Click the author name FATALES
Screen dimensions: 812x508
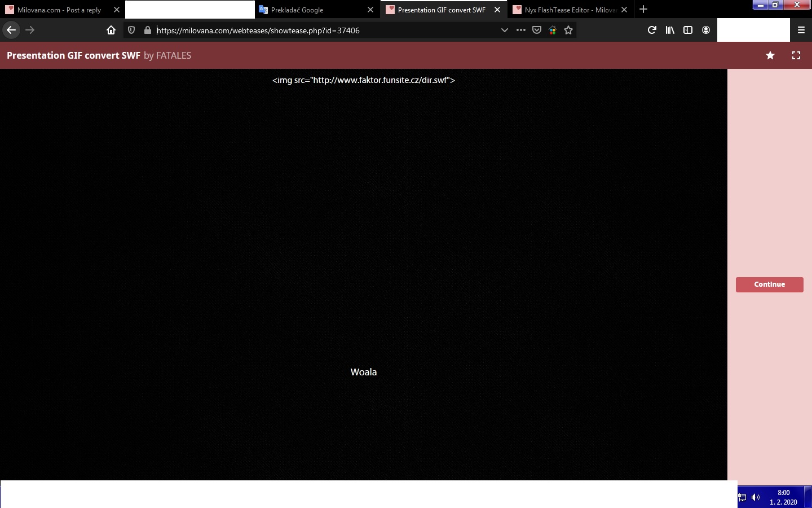(173, 55)
